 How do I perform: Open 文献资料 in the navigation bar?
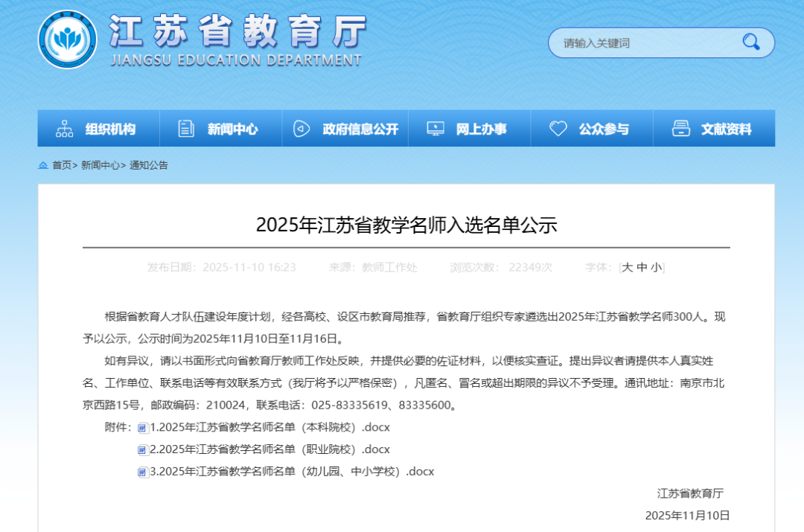pyautogui.click(x=726, y=129)
